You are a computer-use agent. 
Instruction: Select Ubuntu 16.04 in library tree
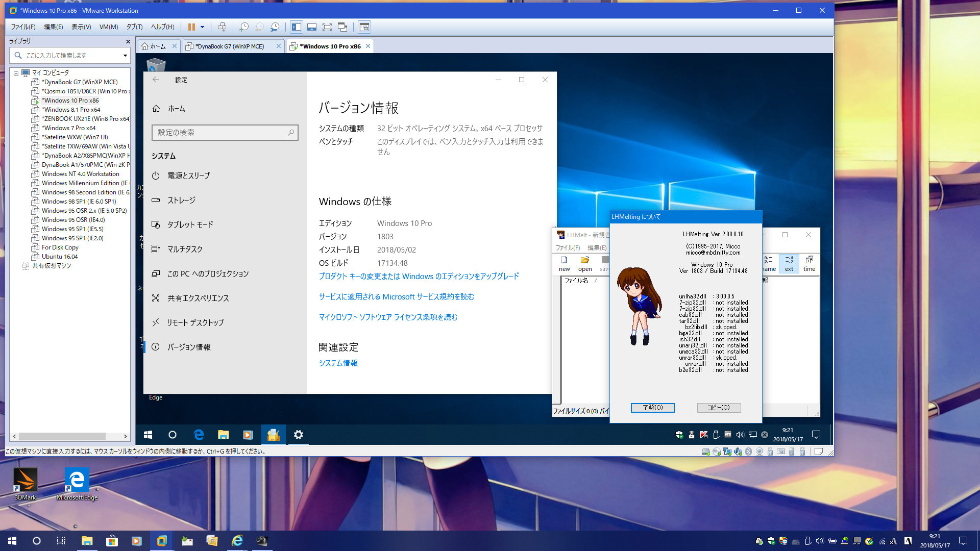[60, 257]
